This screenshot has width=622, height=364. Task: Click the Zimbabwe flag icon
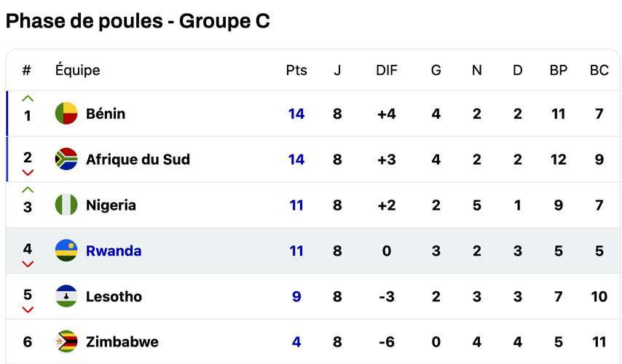(66, 341)
